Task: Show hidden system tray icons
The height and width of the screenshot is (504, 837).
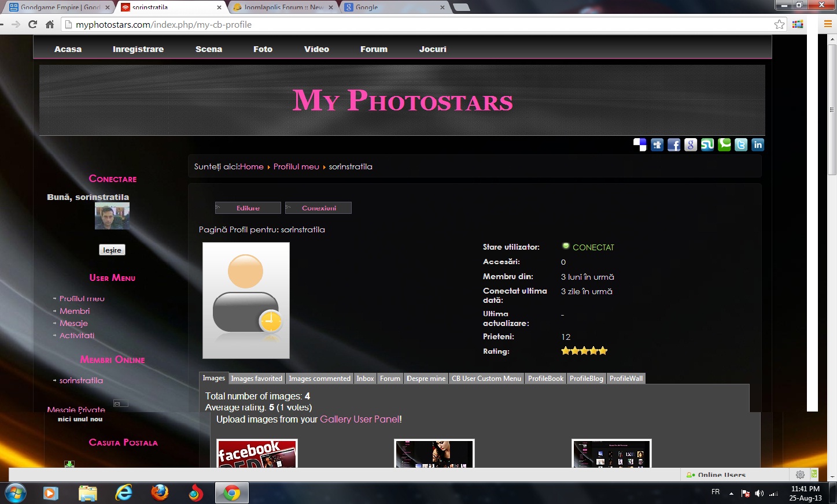Action: pos(731,493)
